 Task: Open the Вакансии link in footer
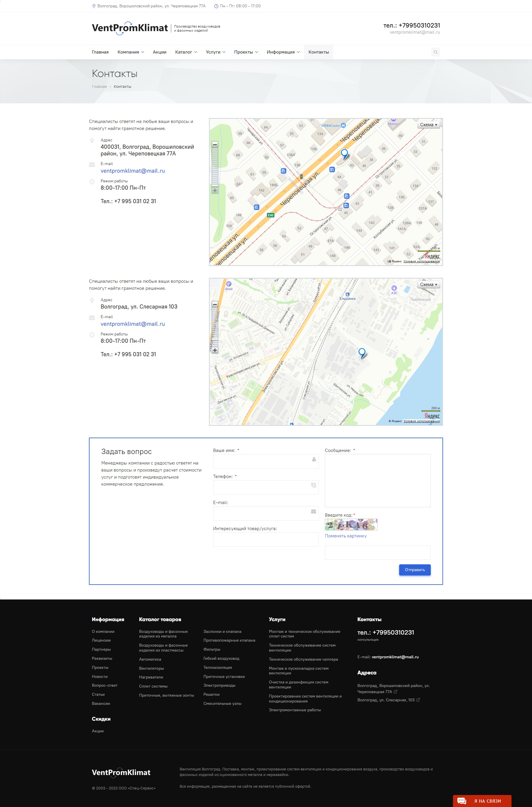pyautogui.click(x=101, y=703)
